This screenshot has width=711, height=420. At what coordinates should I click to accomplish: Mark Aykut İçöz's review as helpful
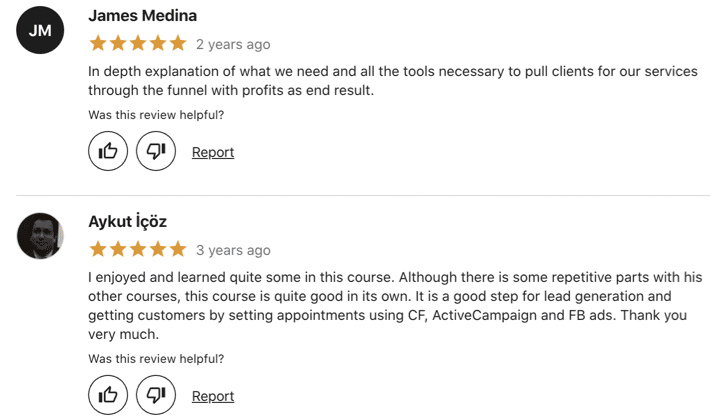pyautogui.click(x=108, y=395)
